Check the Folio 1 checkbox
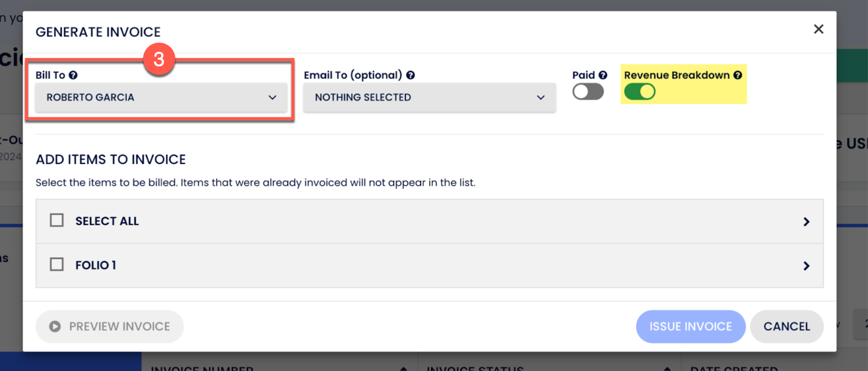 click(57, 264)
